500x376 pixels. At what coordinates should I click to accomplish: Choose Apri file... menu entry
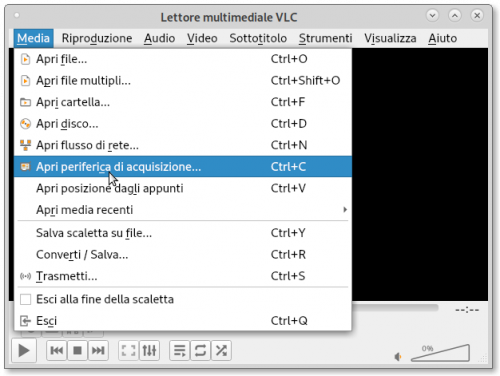point(183,59)
